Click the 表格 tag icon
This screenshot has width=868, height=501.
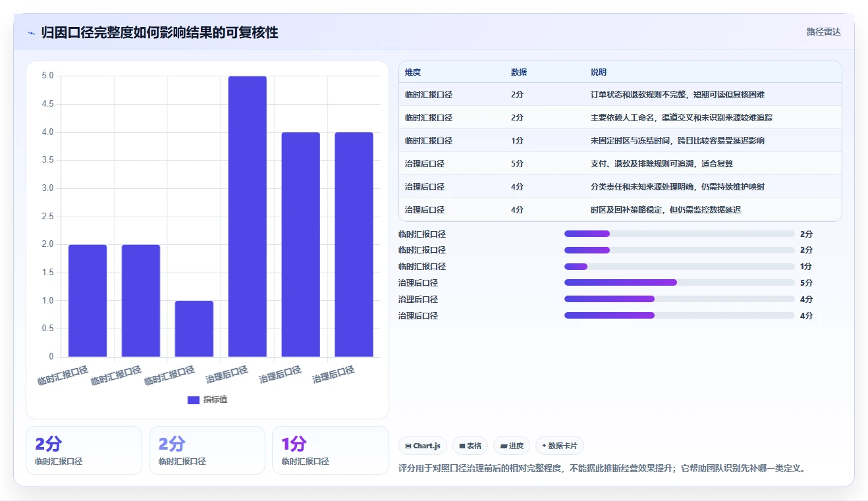[x=462, y=446]
